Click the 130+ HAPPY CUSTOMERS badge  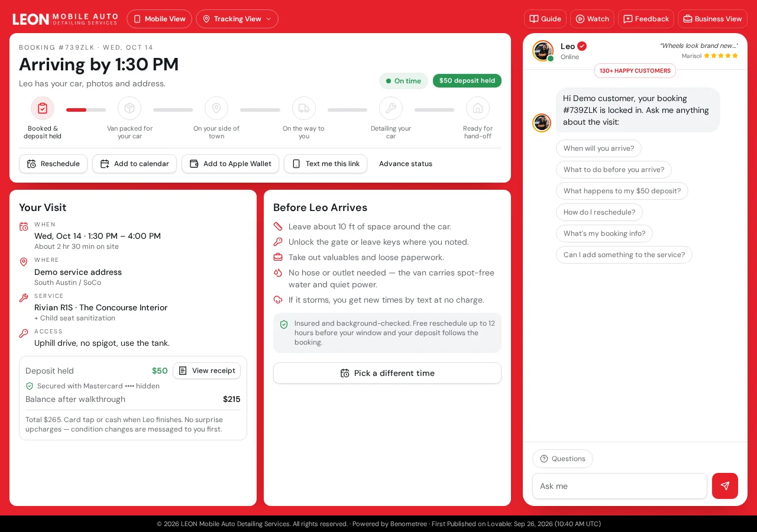635,70
